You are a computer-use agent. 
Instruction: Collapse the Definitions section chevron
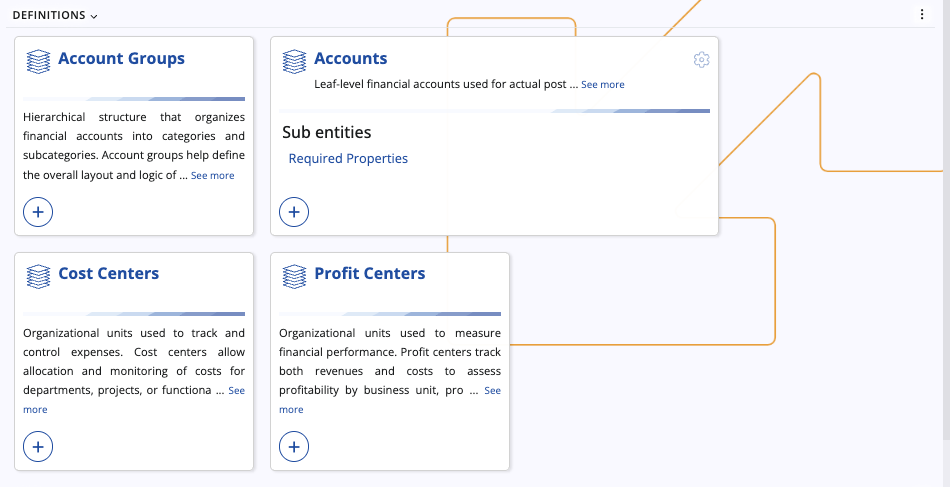coord(94,16)
